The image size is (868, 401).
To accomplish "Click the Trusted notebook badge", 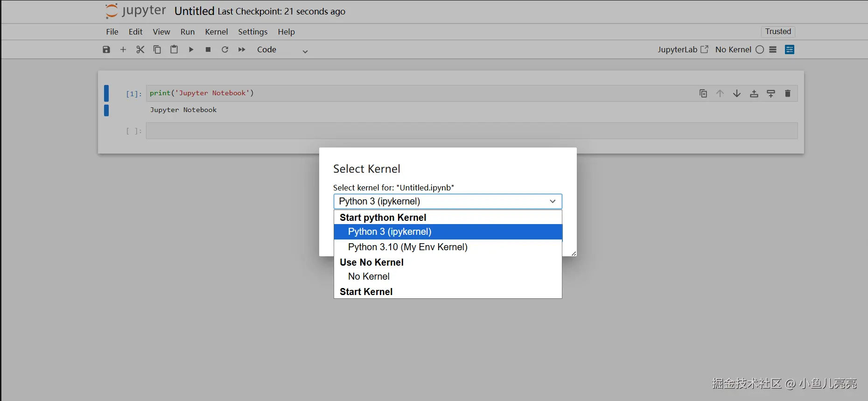I will point(778,31).
